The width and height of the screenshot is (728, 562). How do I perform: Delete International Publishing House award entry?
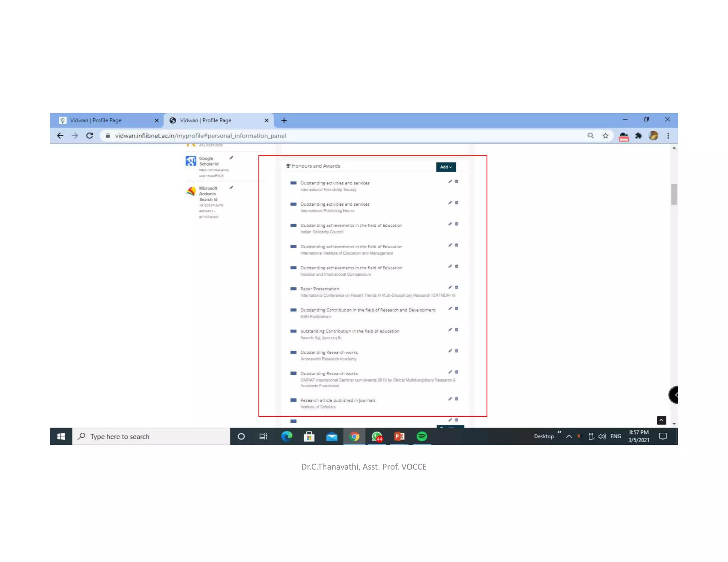(x=457, y=203)
